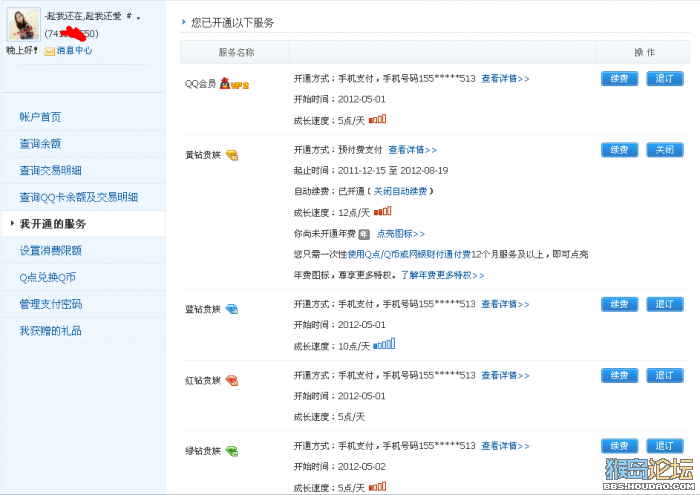The height and width of the screenshot is (495, 700).
Task: Click the 晚上好 greeting text
Action: (x=22, y=50)
